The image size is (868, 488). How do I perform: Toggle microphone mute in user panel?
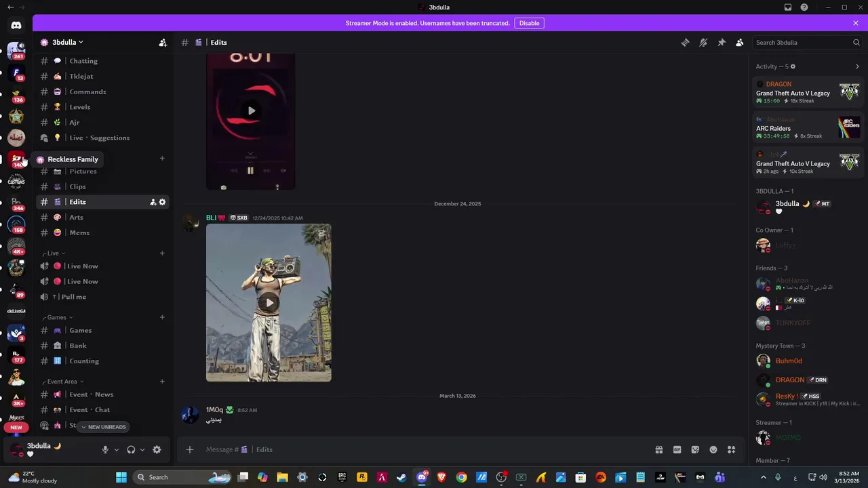point(105,449)
